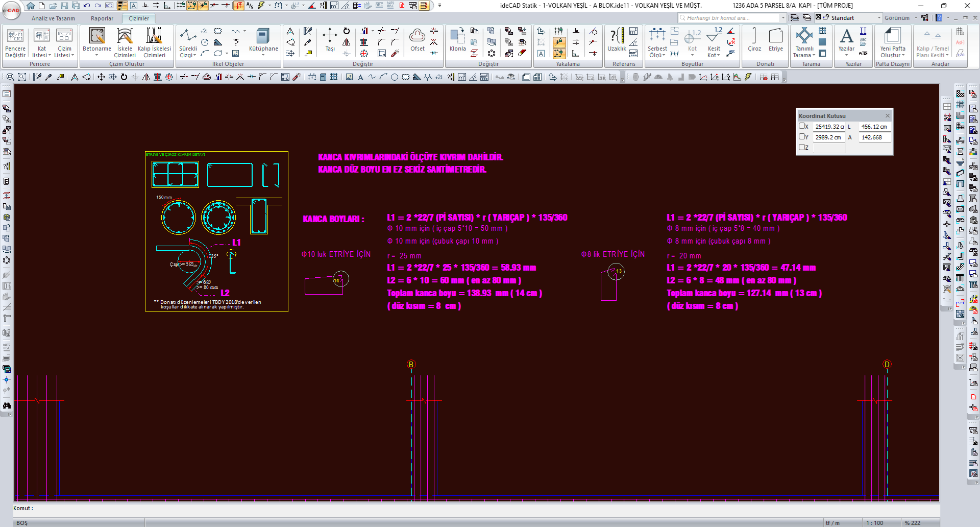Select the Çiroz reinforcement tool

click(x=754, y=40)
